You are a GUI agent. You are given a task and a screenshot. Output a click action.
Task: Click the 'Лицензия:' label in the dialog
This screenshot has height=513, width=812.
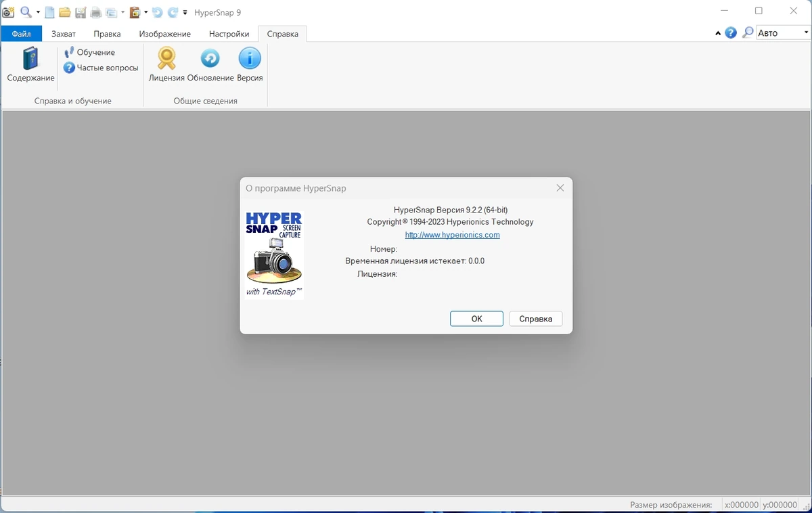[x=377, y=274]
